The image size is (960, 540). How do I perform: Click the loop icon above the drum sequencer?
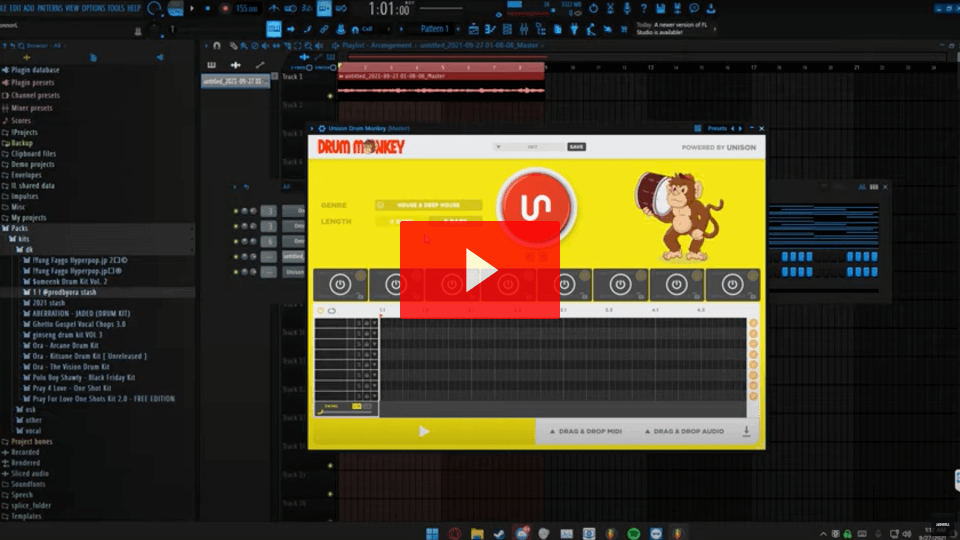pyautogui.click(x=332, y=310)
